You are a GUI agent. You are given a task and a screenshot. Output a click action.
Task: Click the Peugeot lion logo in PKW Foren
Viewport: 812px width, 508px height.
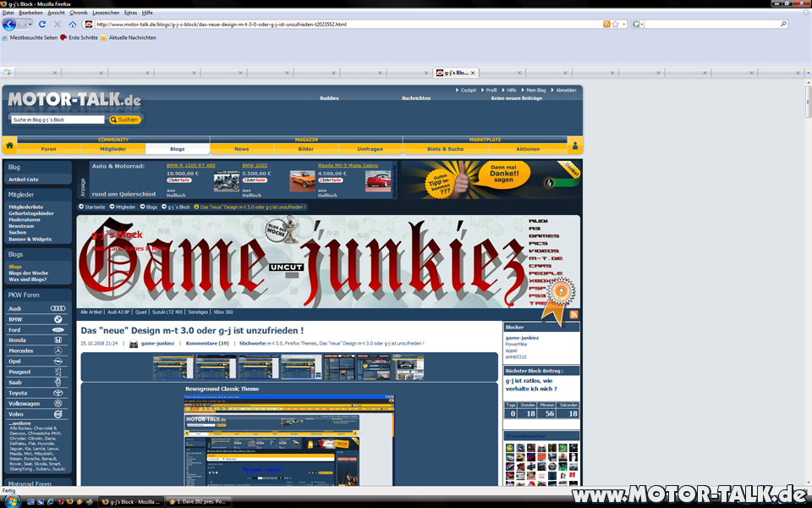(x=58, y=372)
